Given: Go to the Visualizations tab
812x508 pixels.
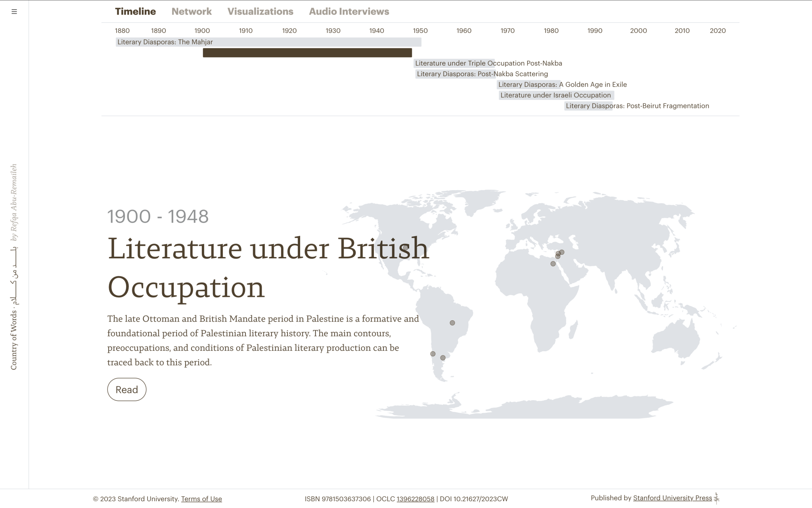Looking at the screenshot, I should point(260,12).
